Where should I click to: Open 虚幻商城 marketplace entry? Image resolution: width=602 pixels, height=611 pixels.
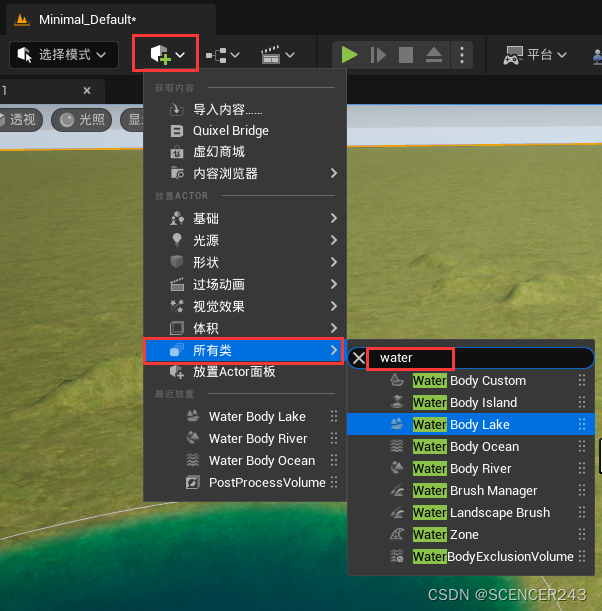pyautogui.click(x=245, y=152)
